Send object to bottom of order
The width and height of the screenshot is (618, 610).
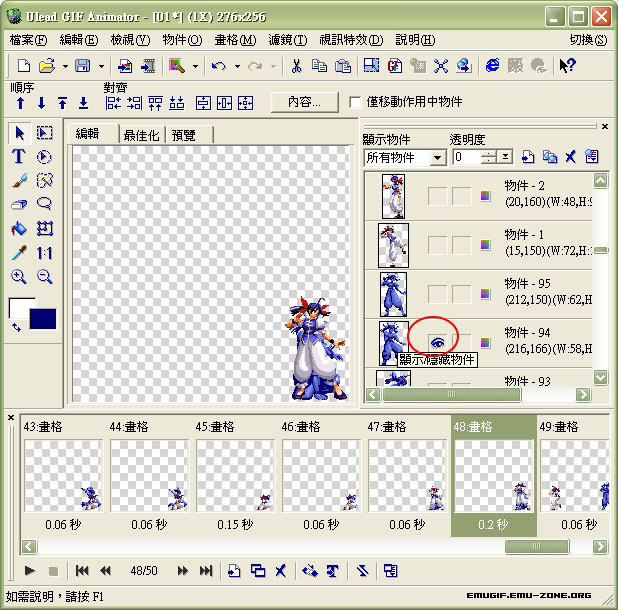click(83, 103)
